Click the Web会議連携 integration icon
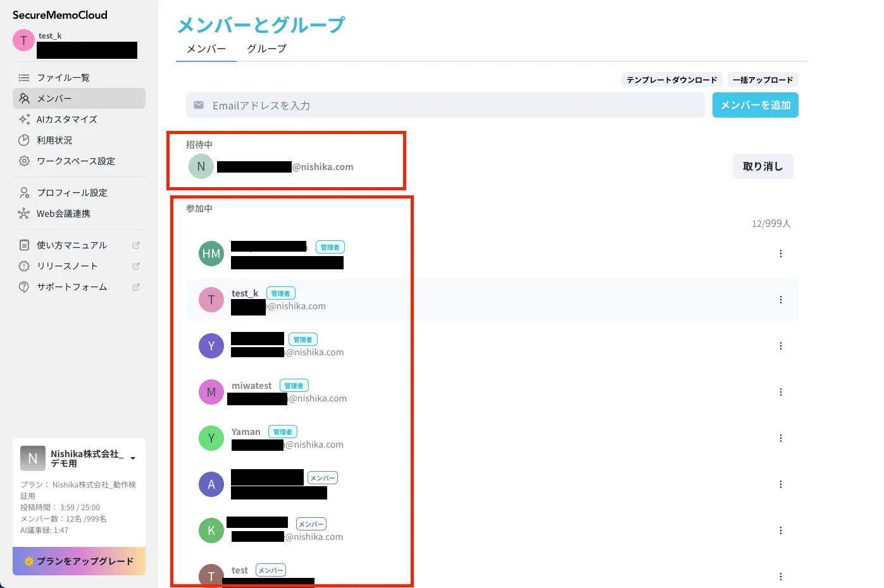The image size is (884, 588). [x=24, y=214]
